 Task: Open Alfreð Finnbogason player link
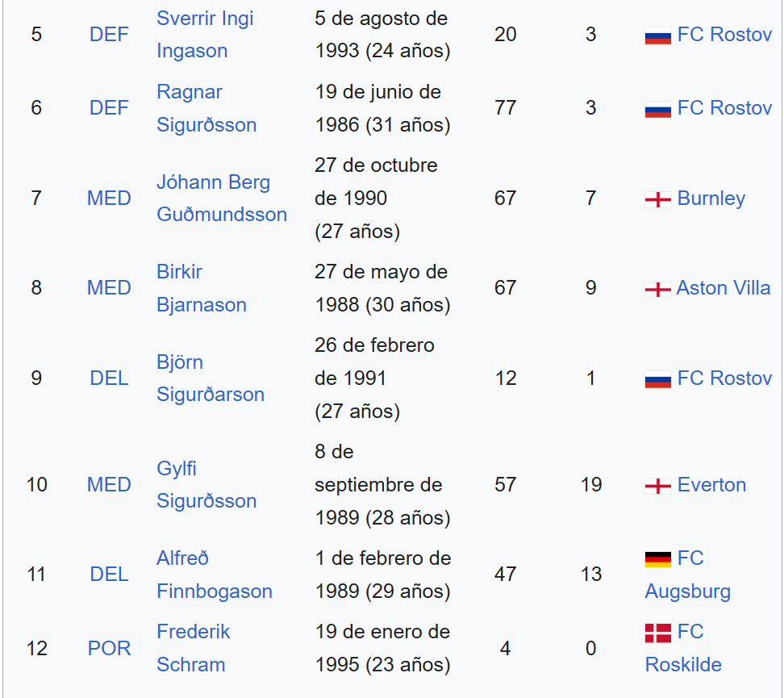coord(215,575)
